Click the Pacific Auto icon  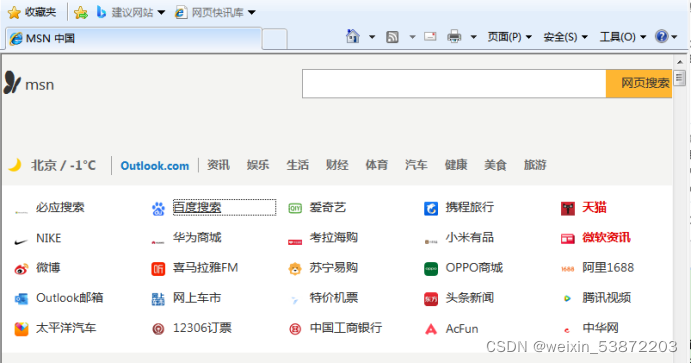(x=21, y=329)
